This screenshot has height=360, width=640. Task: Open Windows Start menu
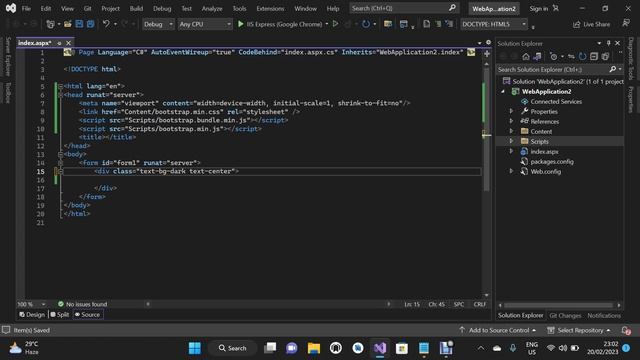point(195,348)
